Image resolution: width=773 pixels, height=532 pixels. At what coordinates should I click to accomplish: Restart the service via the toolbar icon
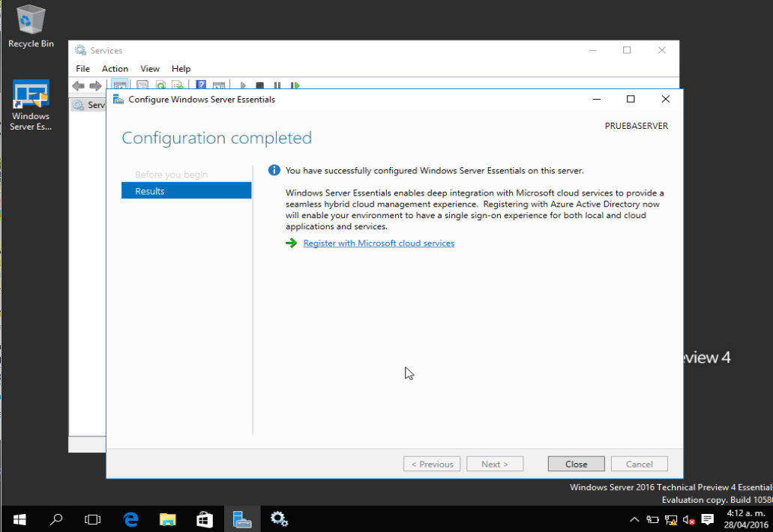click(293, 85)
